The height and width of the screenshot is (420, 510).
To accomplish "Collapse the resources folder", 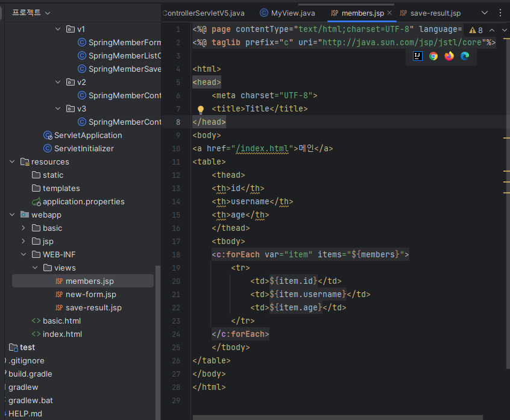I will [12, 161].
